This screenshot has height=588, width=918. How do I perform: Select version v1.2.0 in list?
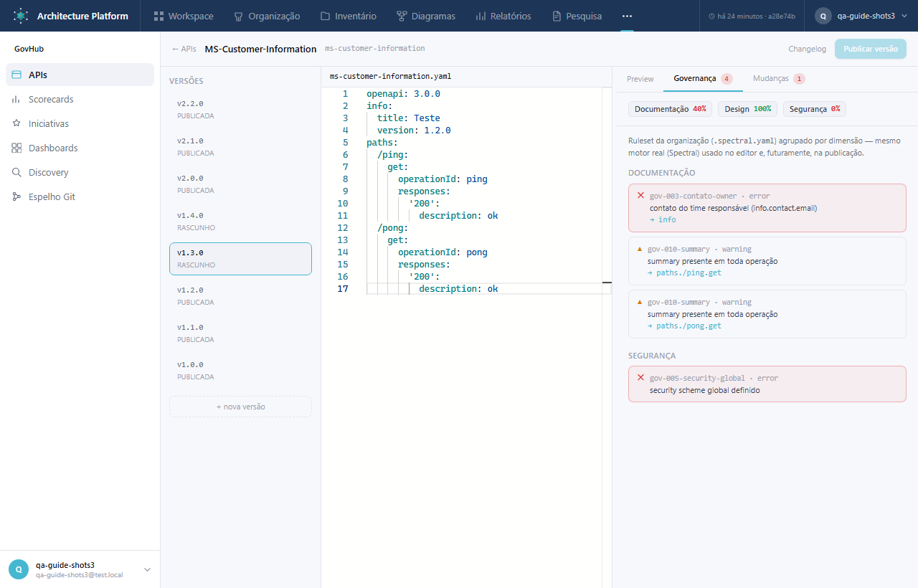tap(240, 295)
